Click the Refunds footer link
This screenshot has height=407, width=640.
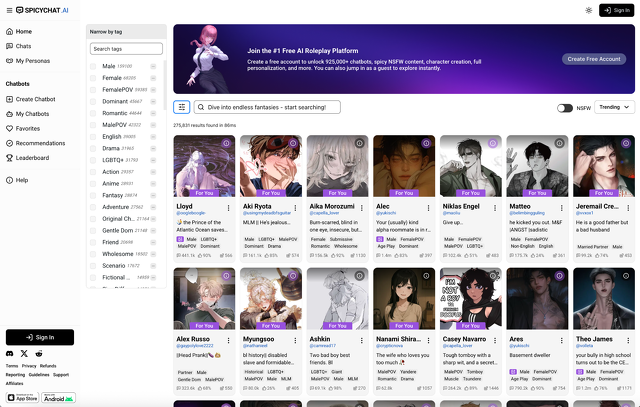click(48, 366)
